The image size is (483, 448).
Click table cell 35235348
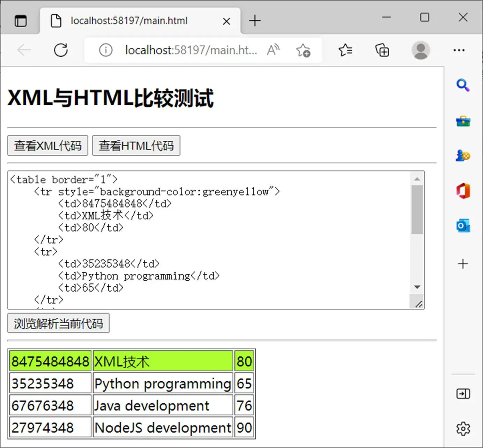pyautogui.click(x=50, y=383)
